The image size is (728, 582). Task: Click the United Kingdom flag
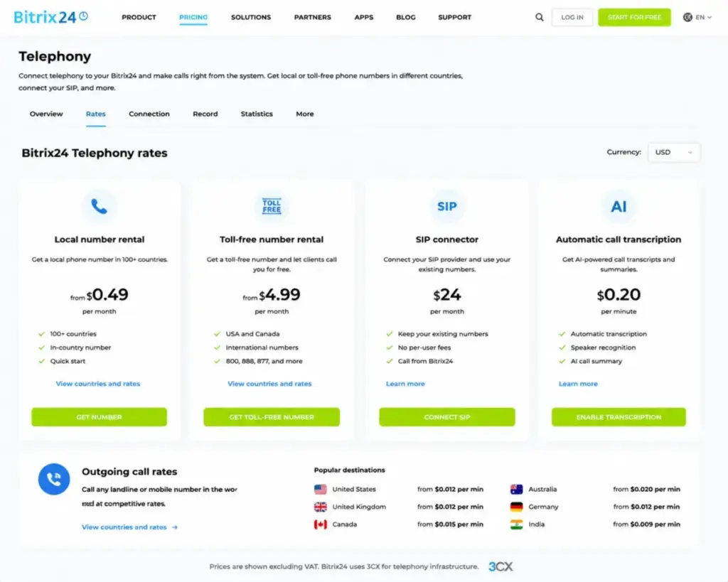(x=321, y=507)
